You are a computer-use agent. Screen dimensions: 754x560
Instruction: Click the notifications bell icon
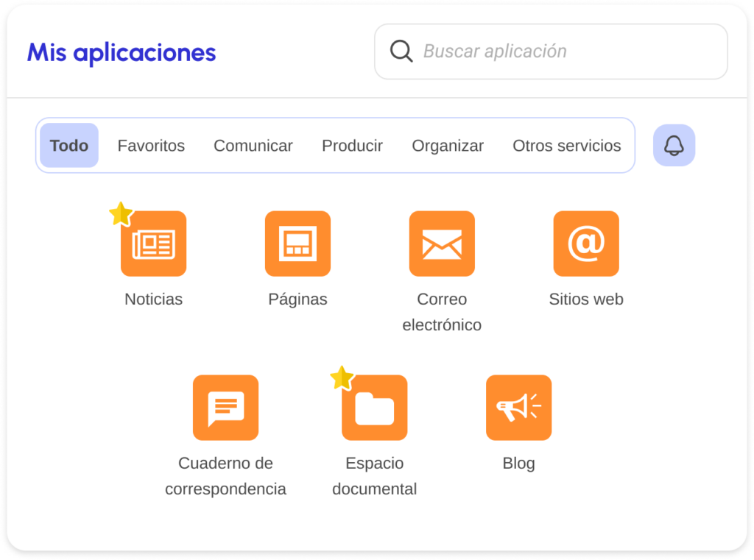pyautogui.click(x=674, y=145)
